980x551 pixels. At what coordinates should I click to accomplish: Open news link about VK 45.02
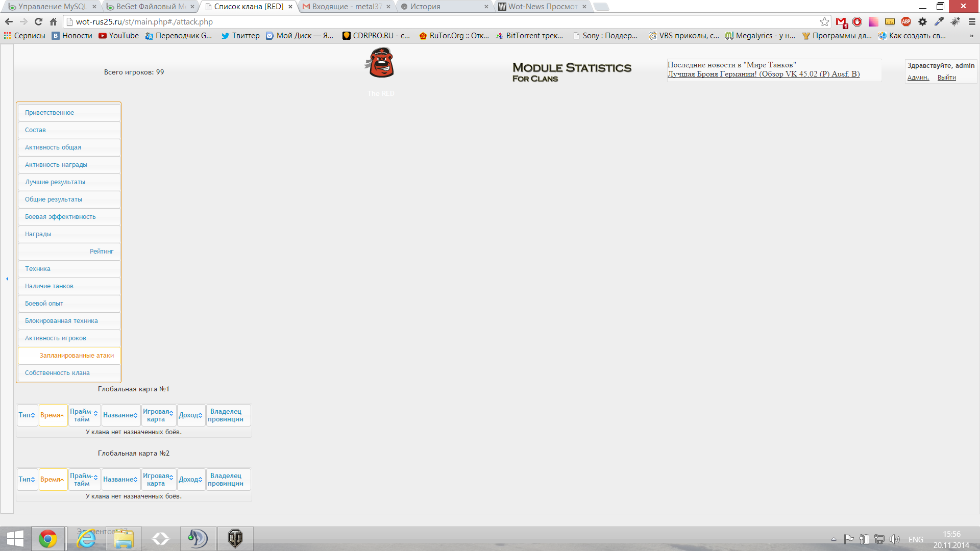[x=763, y=74]
